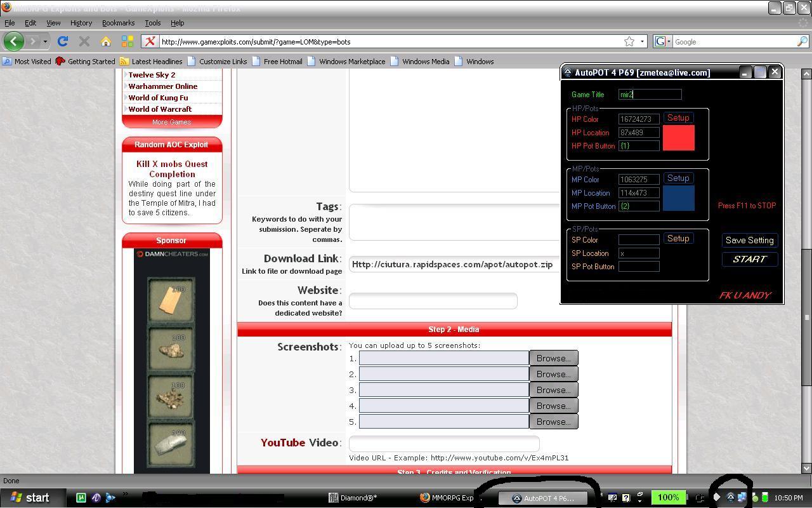Click the grey Stop loading X icon
The image size is (812, 508).
pyautogui.click(x=84, y=41)
